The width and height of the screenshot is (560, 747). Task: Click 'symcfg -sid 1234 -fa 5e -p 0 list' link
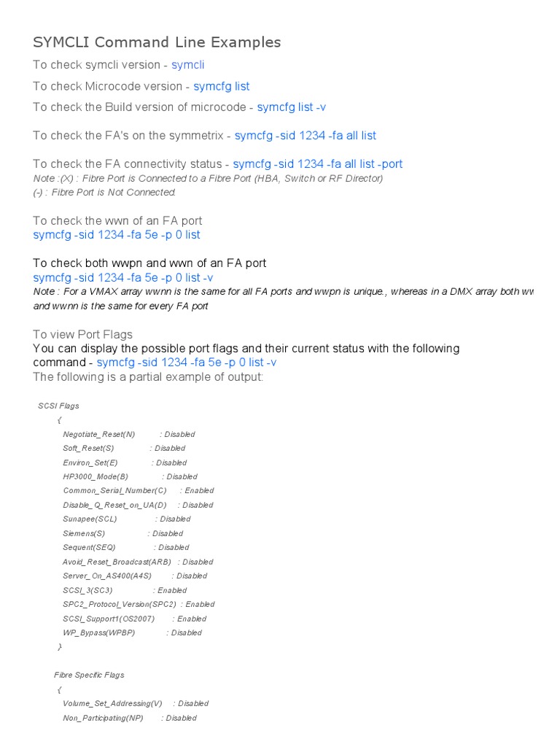[117, 235]
